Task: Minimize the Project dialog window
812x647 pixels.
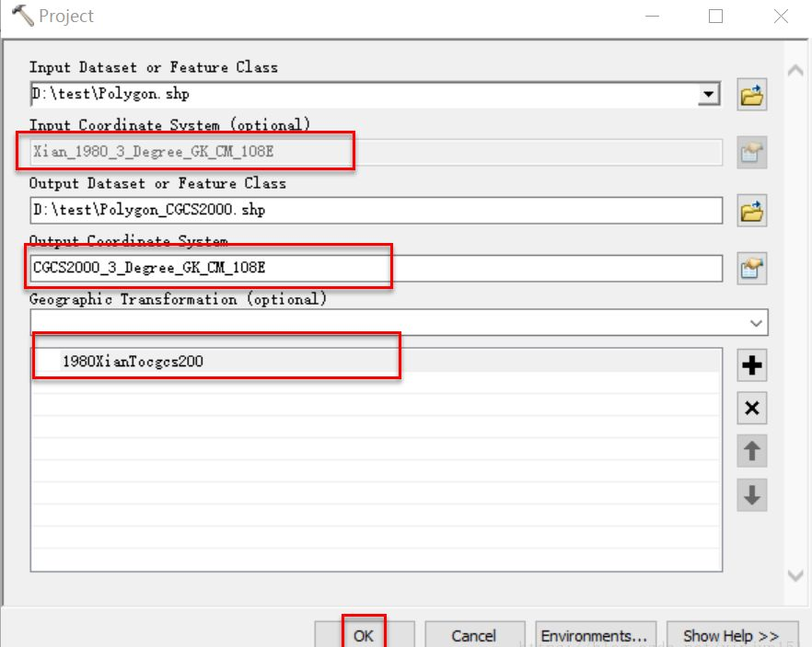Action: point(652,16)
